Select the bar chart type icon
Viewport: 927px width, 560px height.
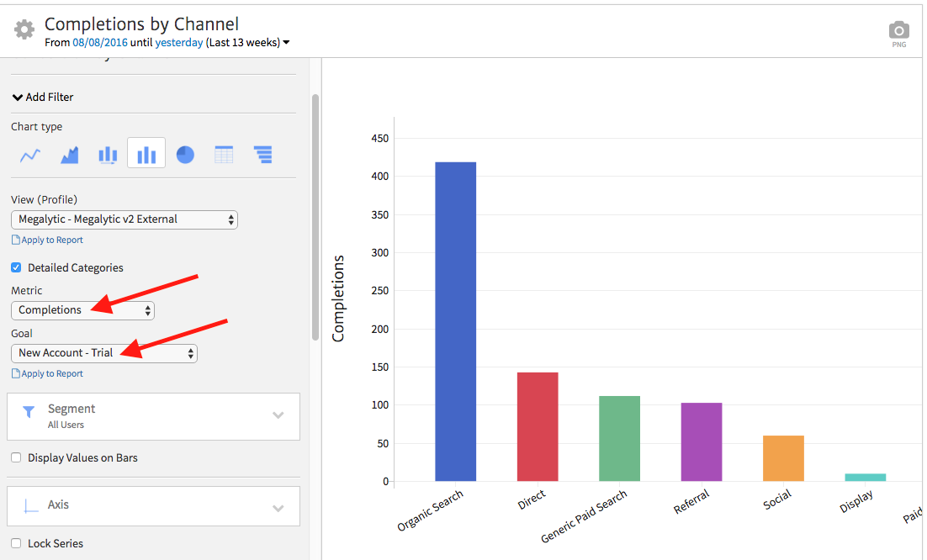[x=146, y=155]
